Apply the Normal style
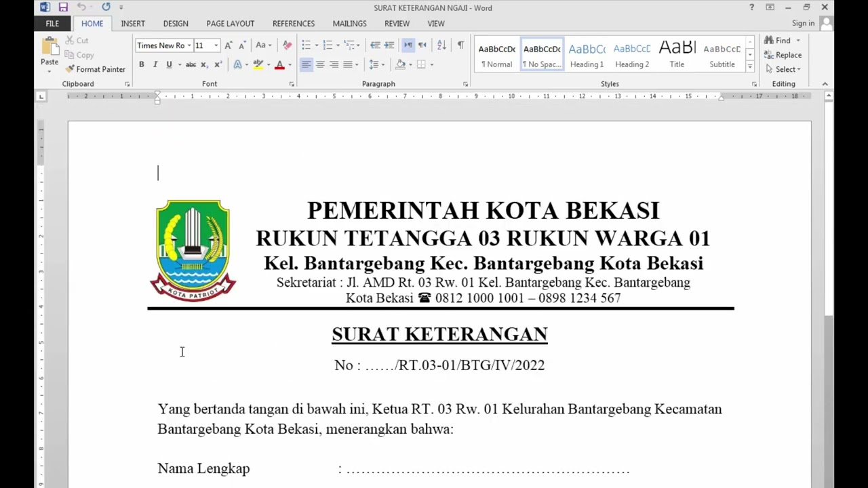Image resolution: width=868 pixels, height=488 pixels. tap(497, 55)
